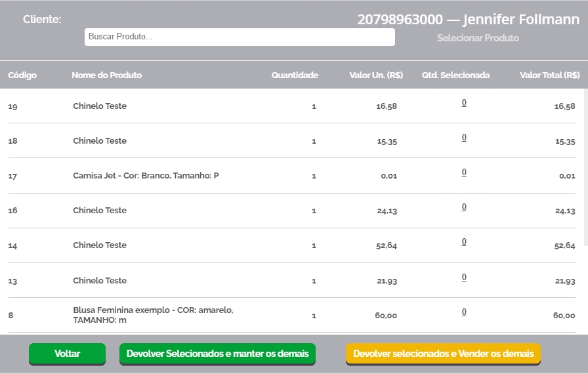
Task: Set selected quantity for product code 13
Action: pyautogui.click(x=464, y=278)
